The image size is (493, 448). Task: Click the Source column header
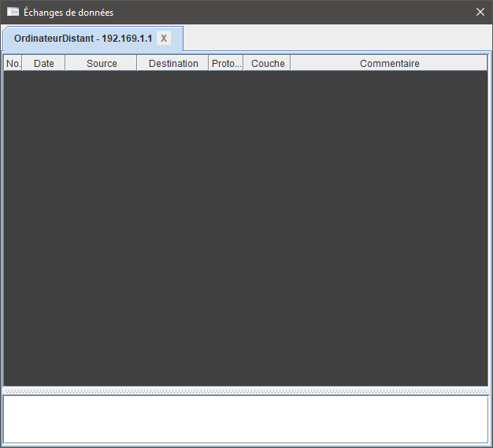click(x=102, y=63)
